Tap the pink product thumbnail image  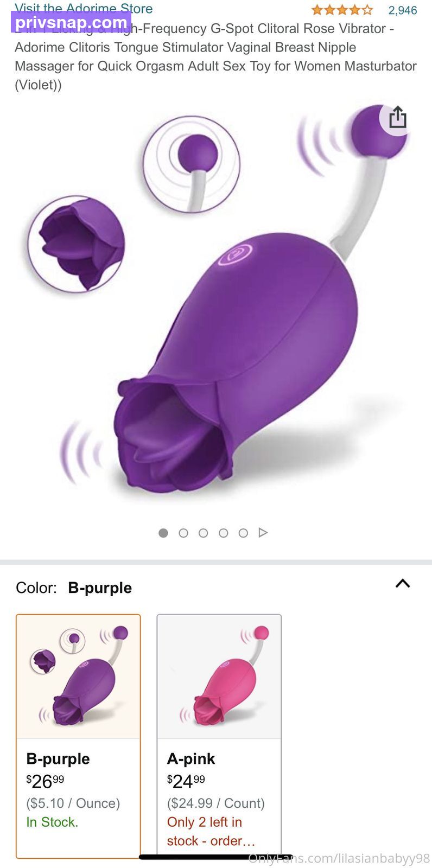pos(219,676)
